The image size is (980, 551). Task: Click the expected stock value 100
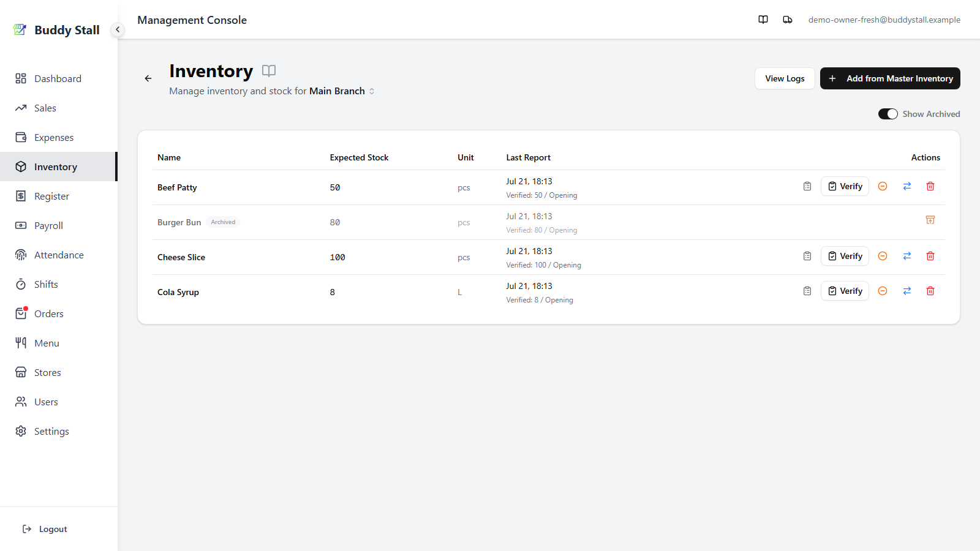(x=337, y=257)
